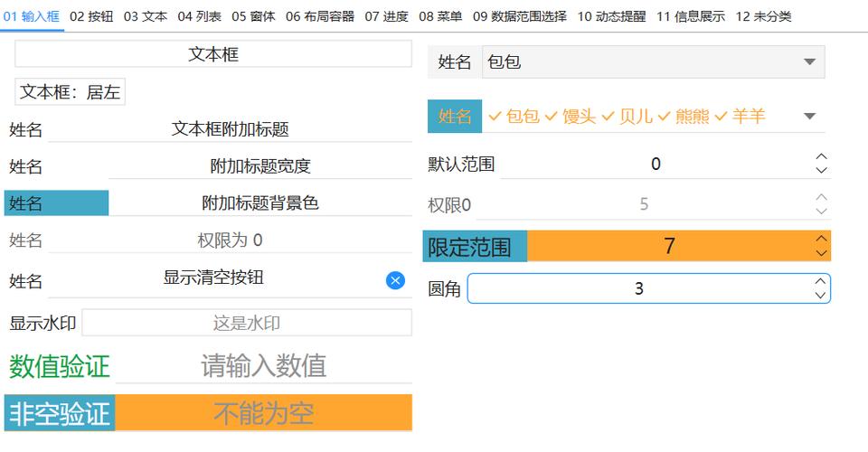Open the 03 文本 tab
Image resolution: width=868 pixels, height=452 pixels.
point(146,16)
